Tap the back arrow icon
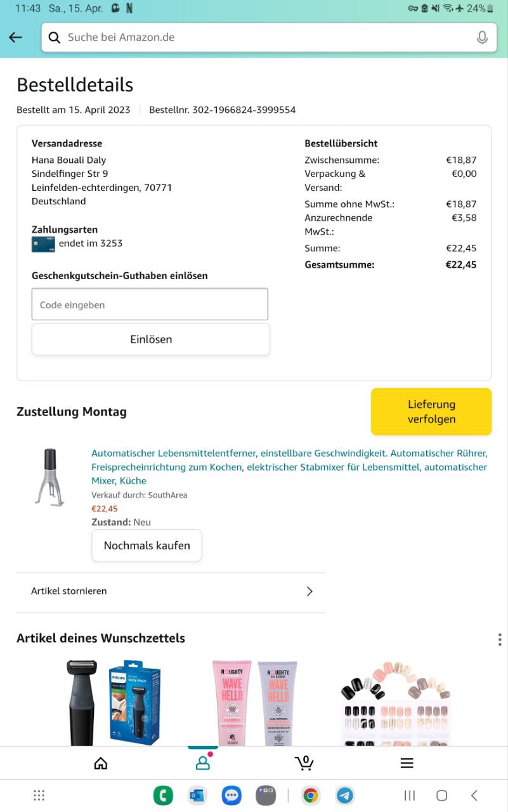The width and height of the screenshot is (508, 812). click(15, 37)
